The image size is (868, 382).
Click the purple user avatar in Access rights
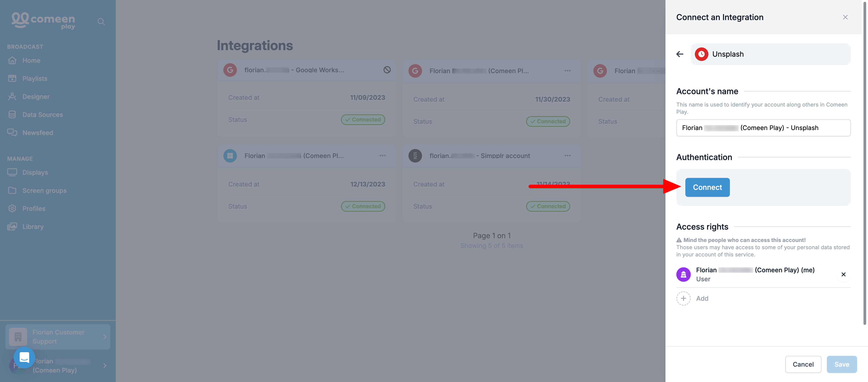[x=684, y=275]
